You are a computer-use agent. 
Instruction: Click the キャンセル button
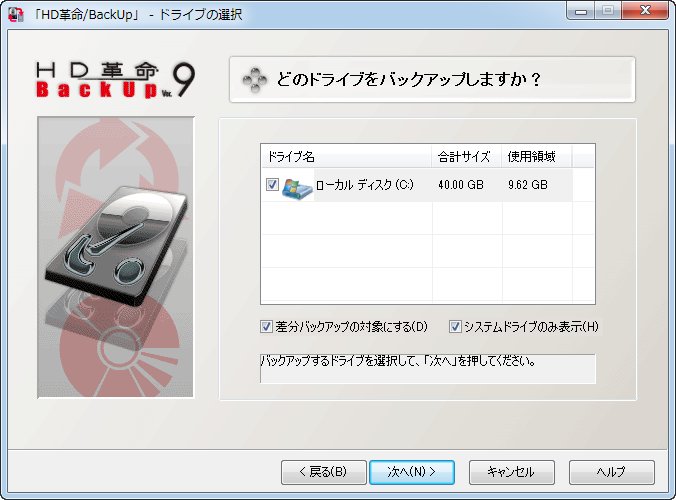tap(512, 472)
